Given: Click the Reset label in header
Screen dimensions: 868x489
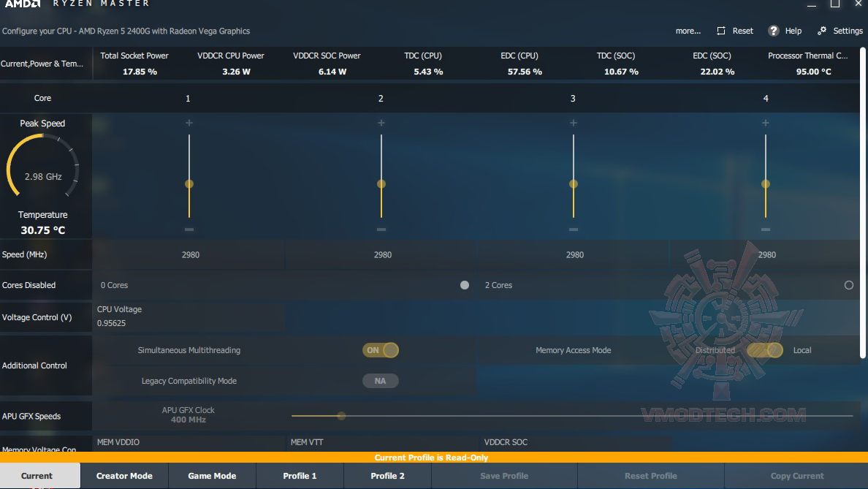Looking at the screenshot, I should click(743, 31).
